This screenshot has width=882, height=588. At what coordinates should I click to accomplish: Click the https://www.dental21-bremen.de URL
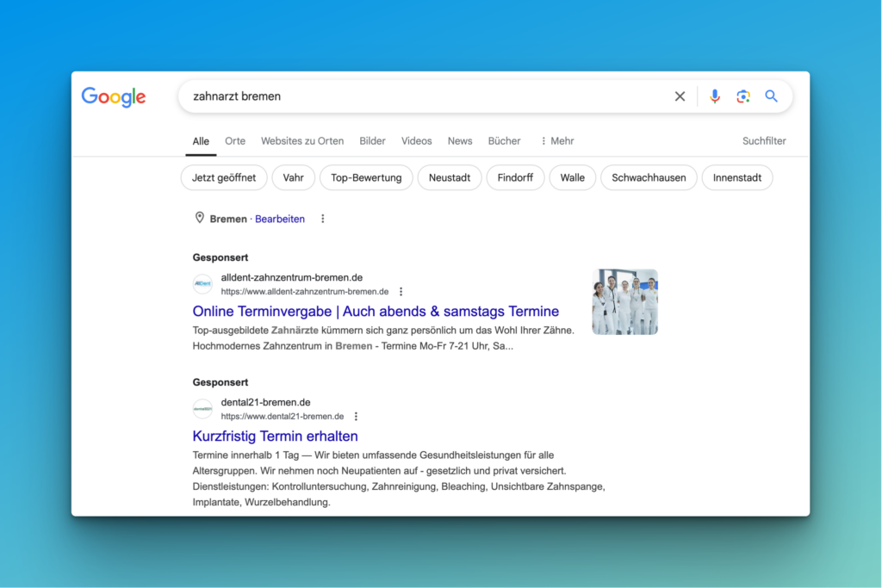pos(282,417)
